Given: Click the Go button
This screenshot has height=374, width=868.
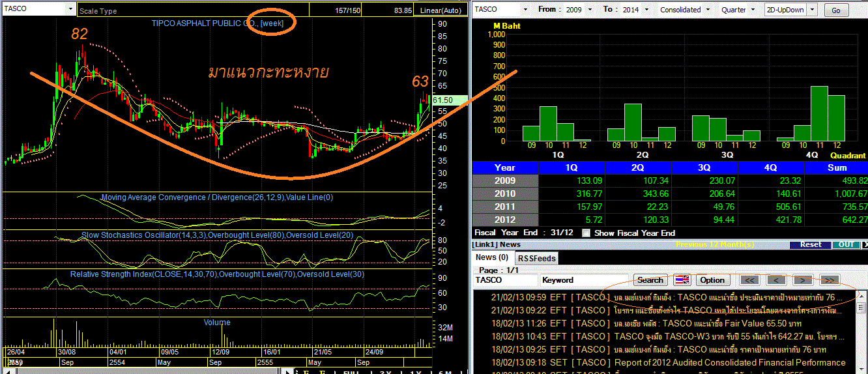Looking at the screenshot, I should pos(836,10).
